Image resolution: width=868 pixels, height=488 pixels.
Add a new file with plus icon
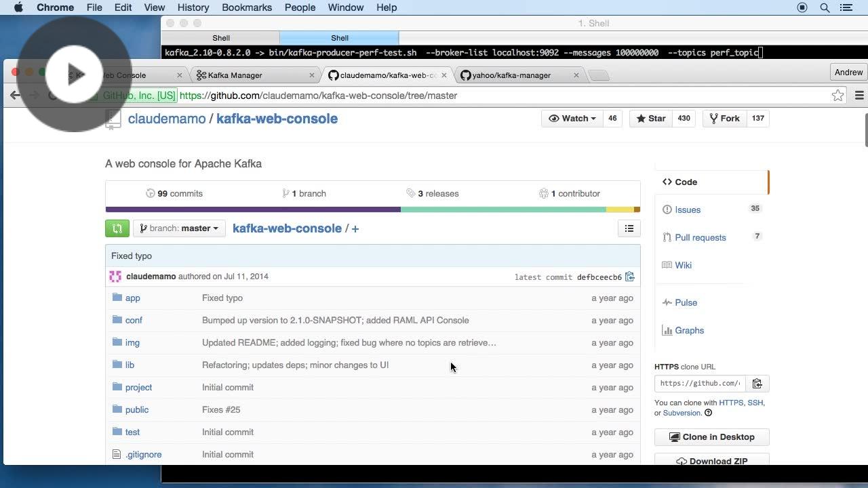[x=355, y=229]
